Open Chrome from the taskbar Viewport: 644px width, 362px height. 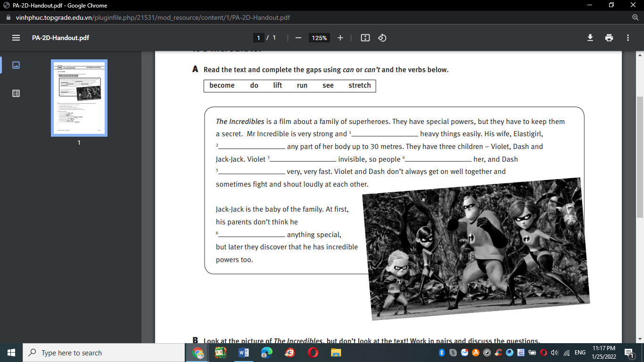[x=198, y=353]
